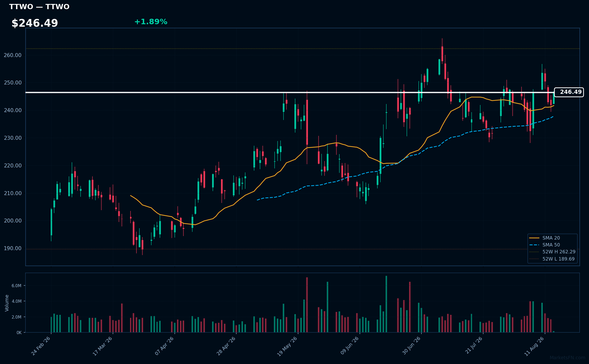
Task: Click the 2.0M volume axis label
Action: [17, 317]
